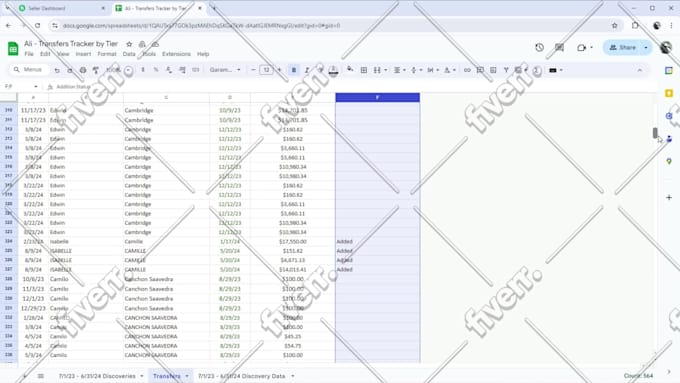Open comments history icon

[559, 48]
